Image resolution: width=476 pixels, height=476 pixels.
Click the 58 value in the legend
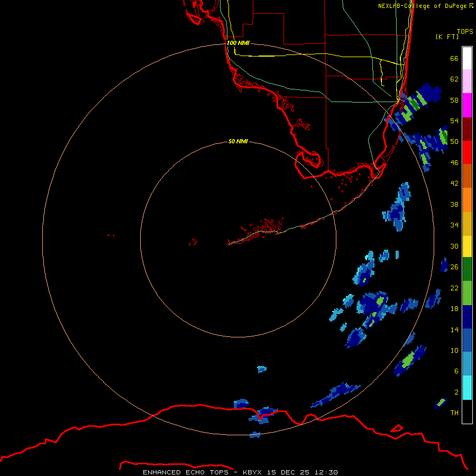click(454, 100)
